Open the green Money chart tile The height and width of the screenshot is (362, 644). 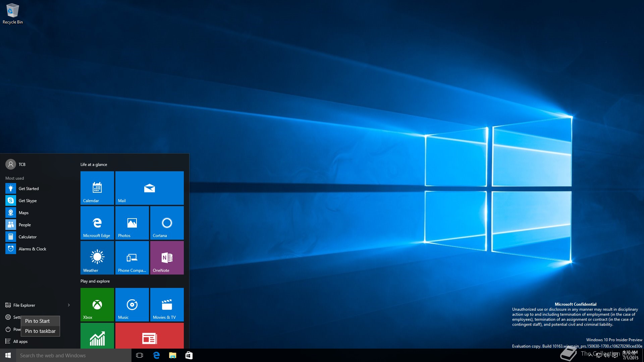(x=97, y=336)
